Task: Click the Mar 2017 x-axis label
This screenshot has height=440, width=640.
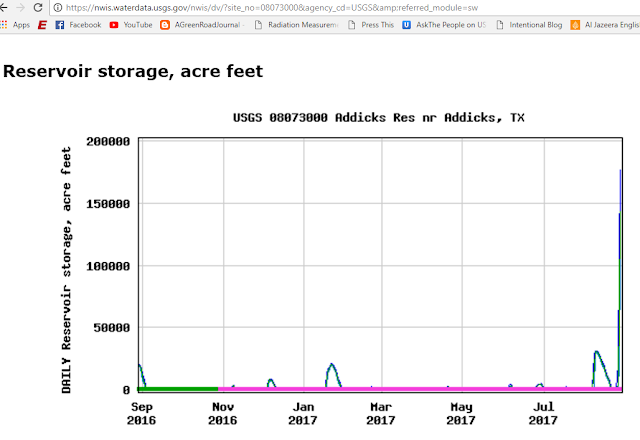Action: click(x=380, y=413)
